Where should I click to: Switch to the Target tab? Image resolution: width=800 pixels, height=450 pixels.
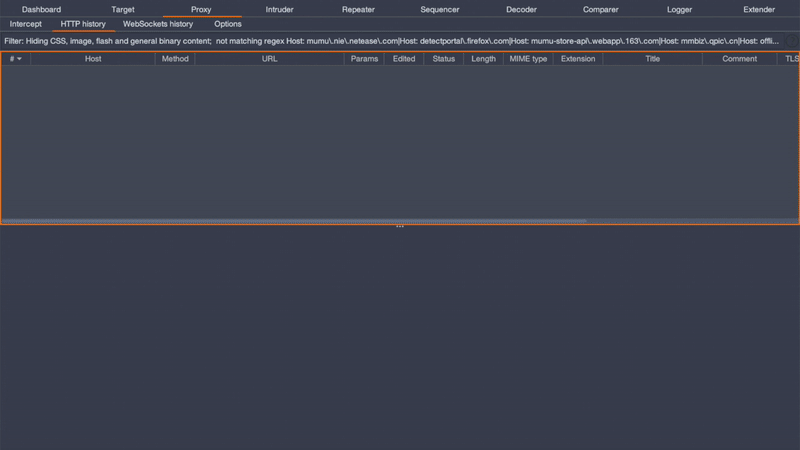(123, 9)
